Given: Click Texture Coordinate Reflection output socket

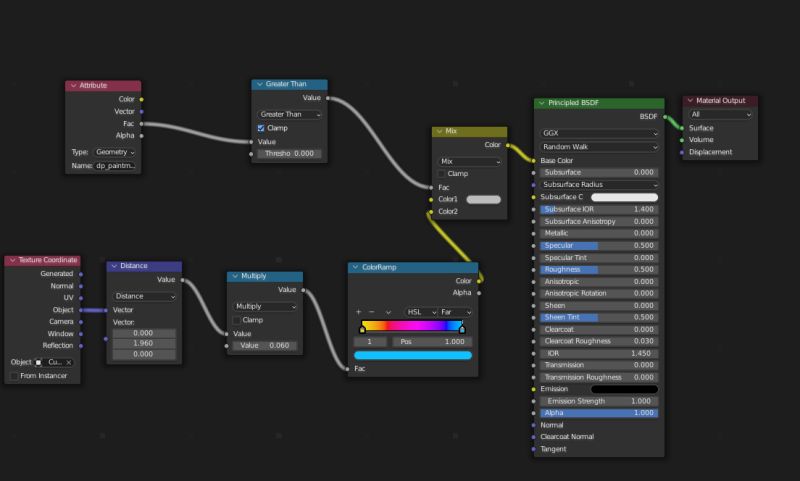Looking at the screenshot, I should [81, 346].
